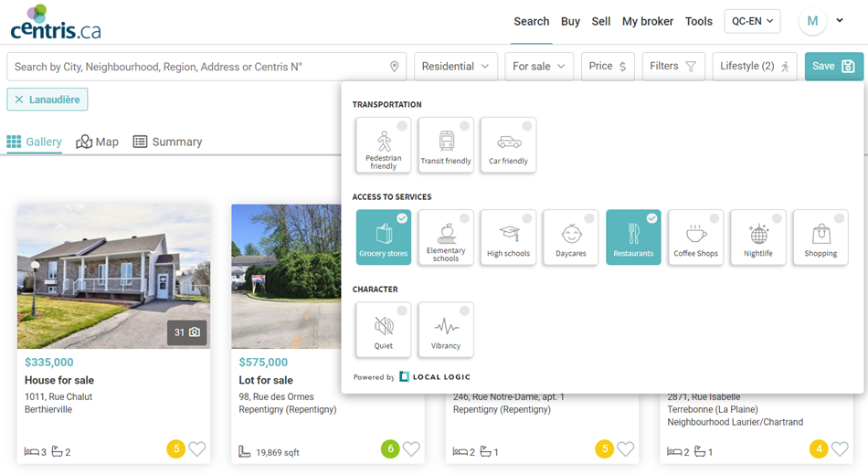Open the Rue des Ormes lot photo

click(286, 276)
